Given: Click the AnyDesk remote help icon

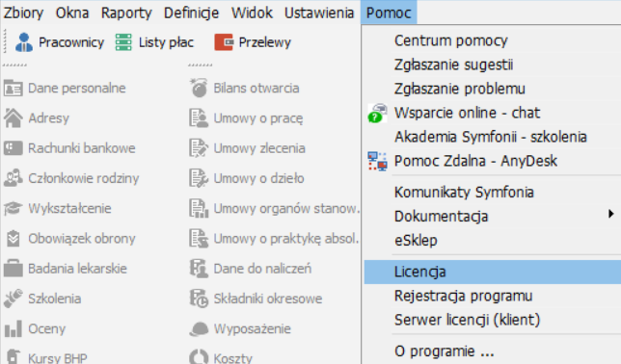Looking at the screenshot, I should tap(377, 162).
